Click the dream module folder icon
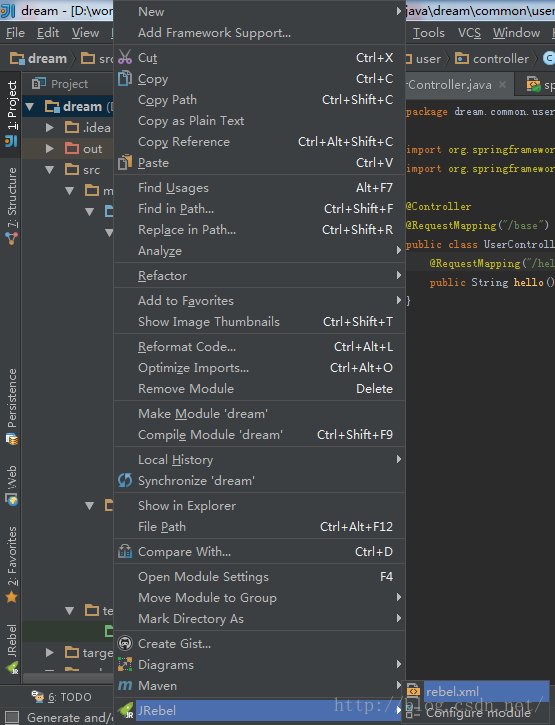The image size is (555, 725). click(x=52, y=106)
